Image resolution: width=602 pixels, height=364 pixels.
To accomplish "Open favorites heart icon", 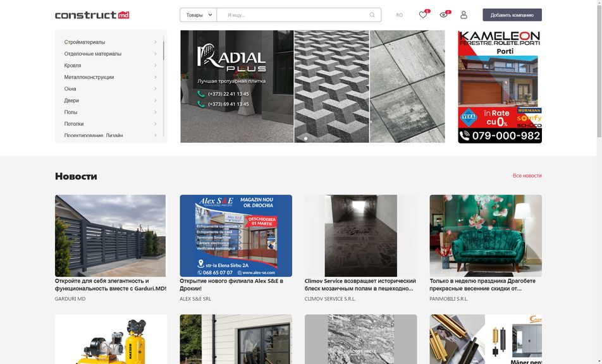I will [423, 15].
